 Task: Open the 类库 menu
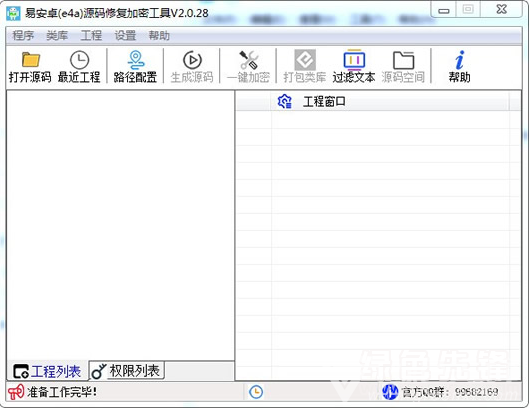click(x=57, y=35)
